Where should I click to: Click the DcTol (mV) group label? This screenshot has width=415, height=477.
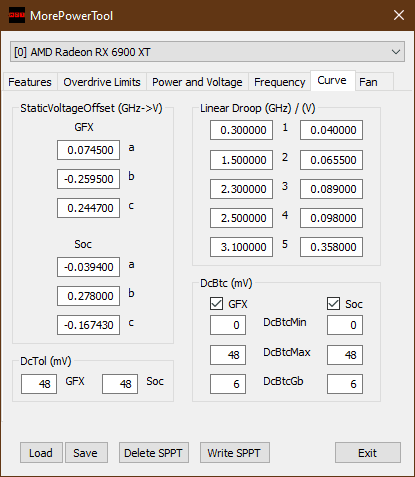tap(46, 361)
